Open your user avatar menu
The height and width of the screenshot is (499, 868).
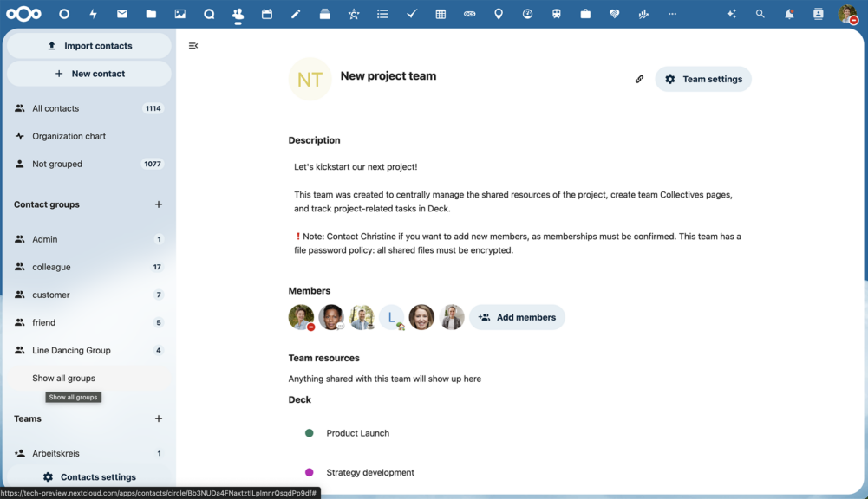[x=847, y=13]
